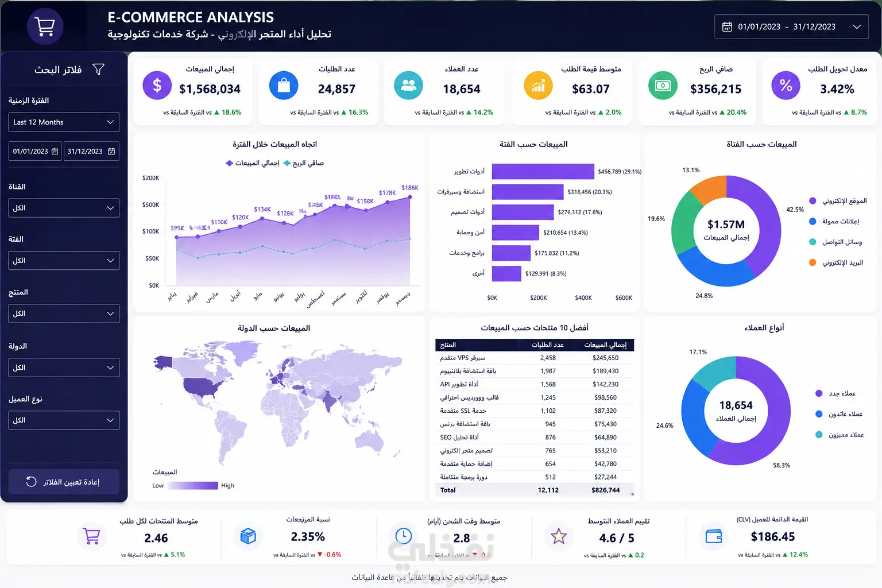
Task: Click the 31/12/2023 end date input
Action: pyautogui.click(x=91, y=152)
